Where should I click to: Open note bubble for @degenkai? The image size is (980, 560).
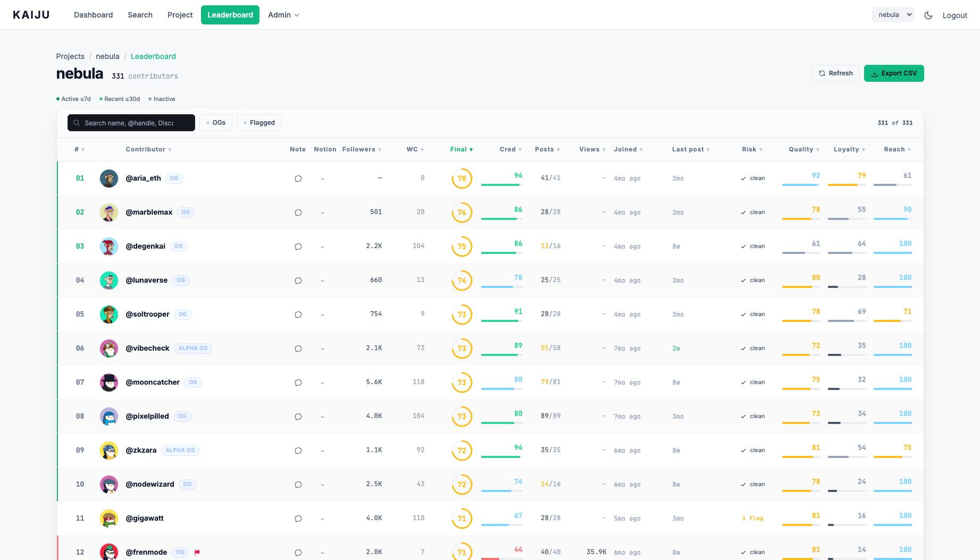pyautogui.click(x=298, y=247)
